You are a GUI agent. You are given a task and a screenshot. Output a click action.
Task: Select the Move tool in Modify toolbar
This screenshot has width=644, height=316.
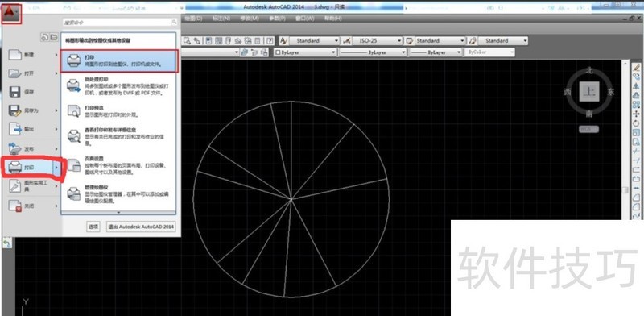(636, 114)
